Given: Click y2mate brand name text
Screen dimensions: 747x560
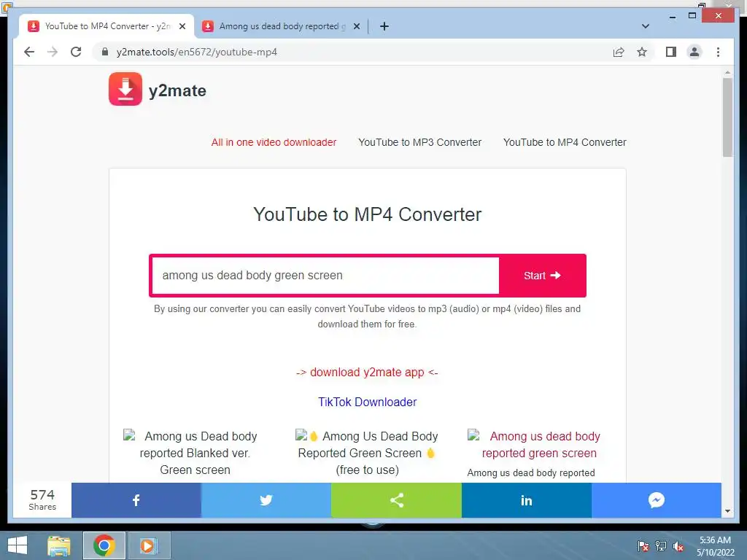Looking at the screenshot, I should 178,90.
